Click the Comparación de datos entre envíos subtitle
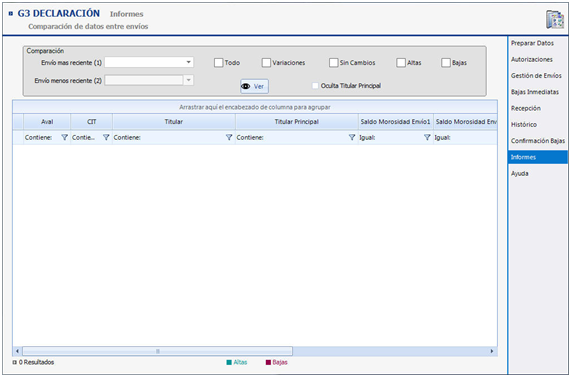 [x=88, y=27]
